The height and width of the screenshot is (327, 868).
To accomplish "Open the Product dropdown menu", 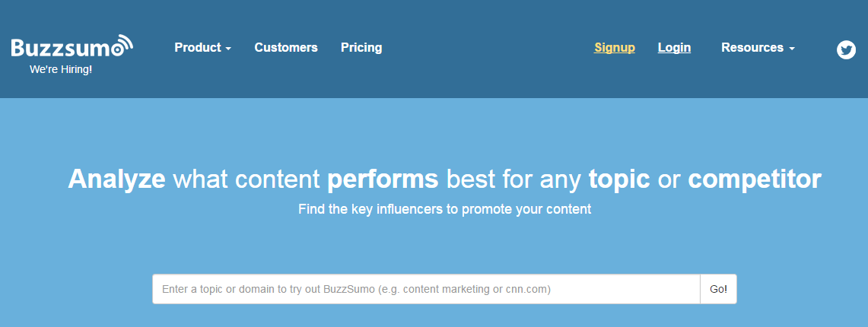I will pyautogui.click(x=198, y=48).
